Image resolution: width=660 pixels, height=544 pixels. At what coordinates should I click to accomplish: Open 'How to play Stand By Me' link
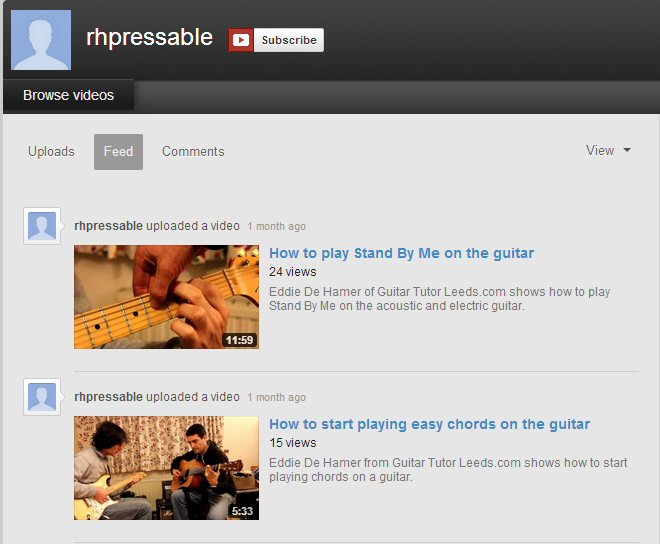tap(402, 253)
